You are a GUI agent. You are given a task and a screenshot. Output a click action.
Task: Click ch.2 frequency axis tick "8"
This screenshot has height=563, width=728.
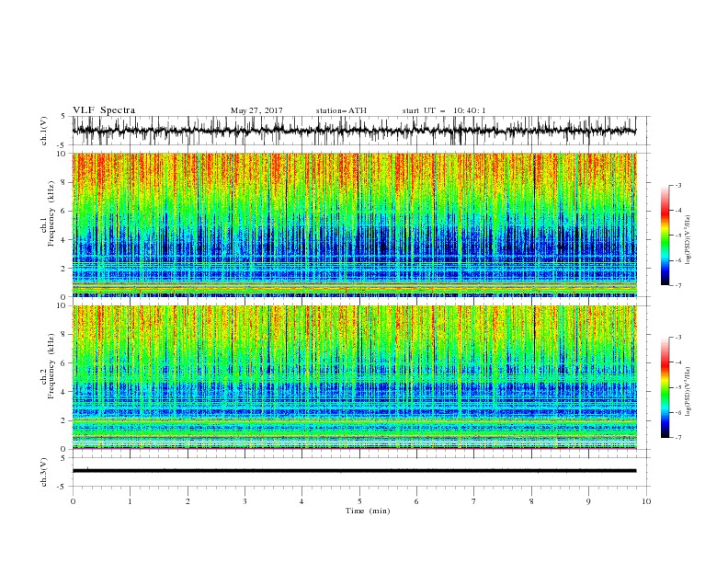point(63,335)
